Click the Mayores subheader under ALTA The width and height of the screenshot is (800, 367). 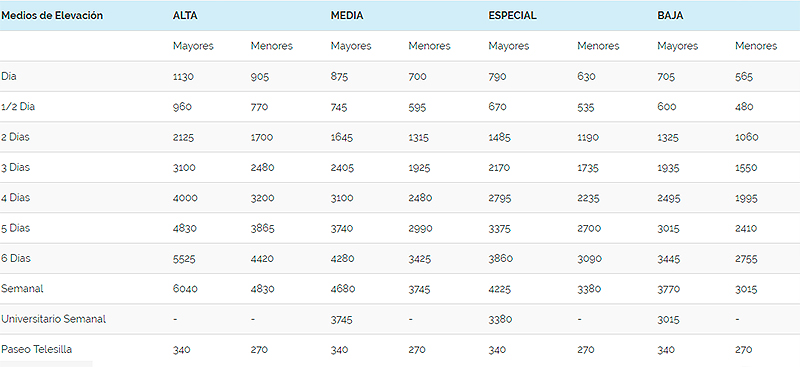point(193,46)
